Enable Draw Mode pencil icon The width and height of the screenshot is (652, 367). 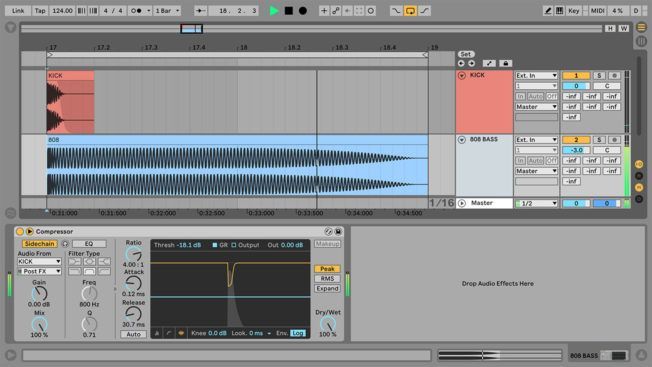[548, 11]
